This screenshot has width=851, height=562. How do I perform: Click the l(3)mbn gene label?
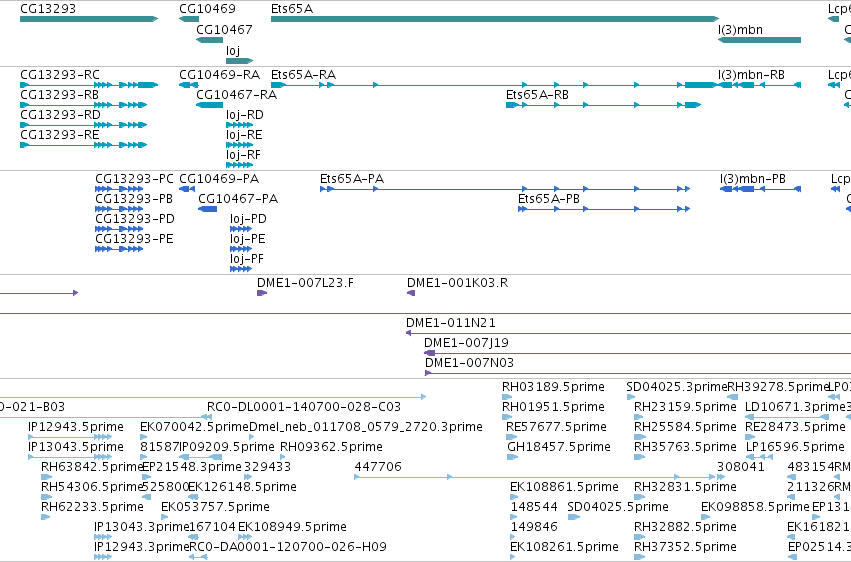pos(740,29)
